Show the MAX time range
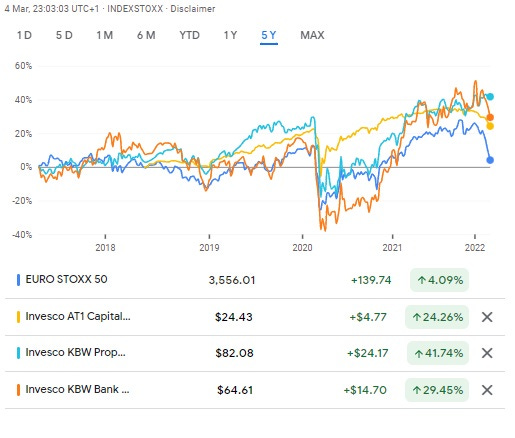 [x=312, y=35]
